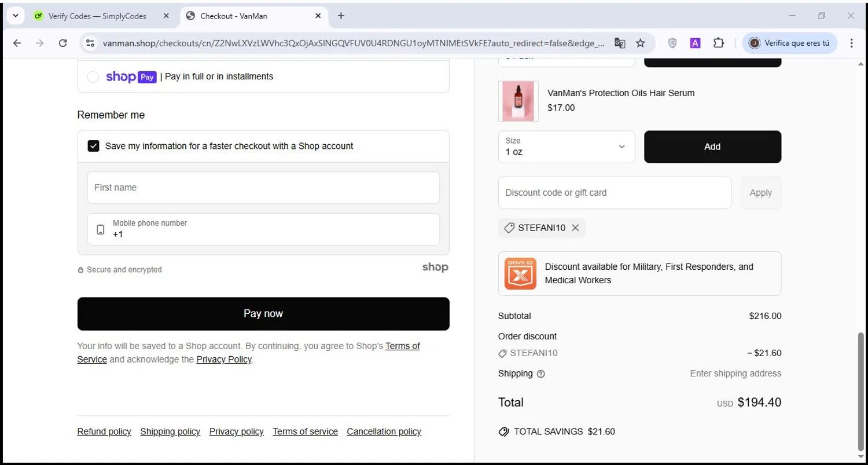Click the browser back arrow
The width and height of the screenshot is (868, 465).
[17, 43]
